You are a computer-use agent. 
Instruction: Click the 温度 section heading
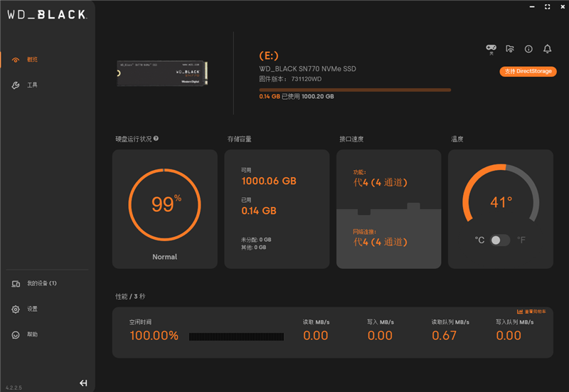click(457, 139)
